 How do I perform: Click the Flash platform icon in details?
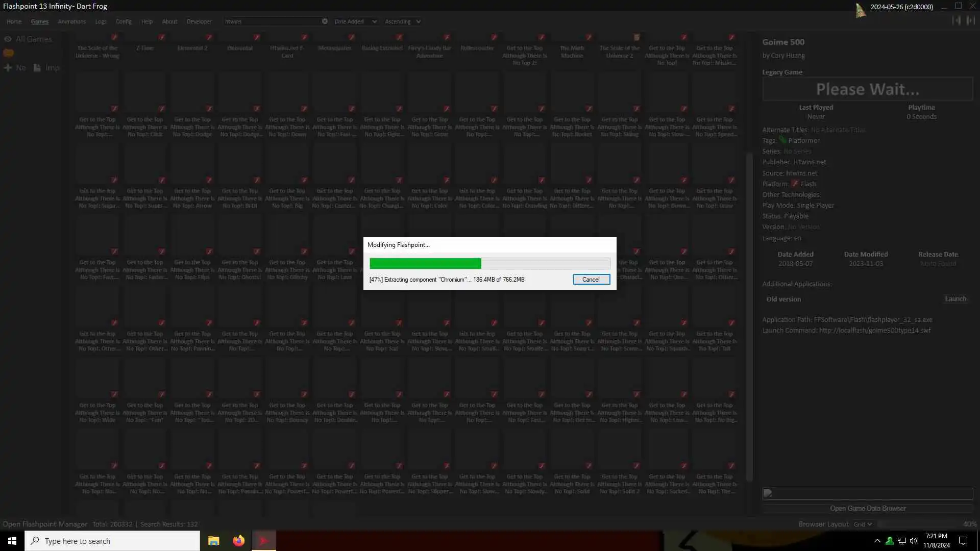pos(795,184)
